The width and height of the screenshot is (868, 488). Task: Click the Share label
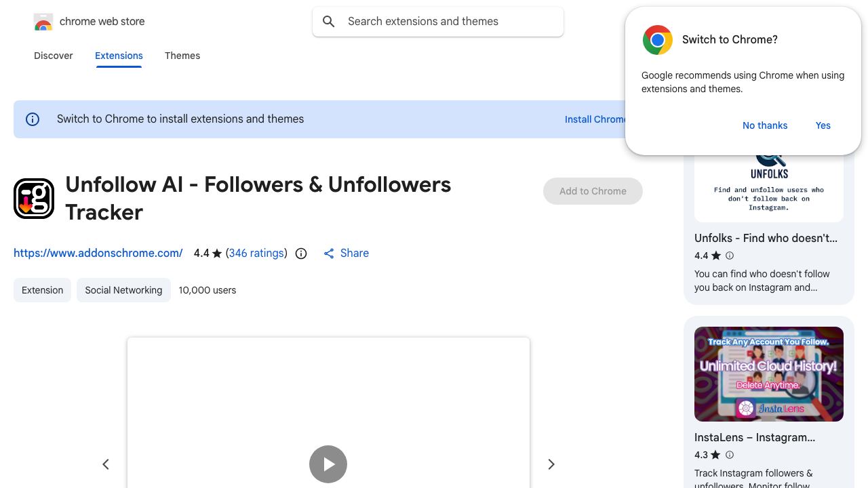tap(355, 253)
